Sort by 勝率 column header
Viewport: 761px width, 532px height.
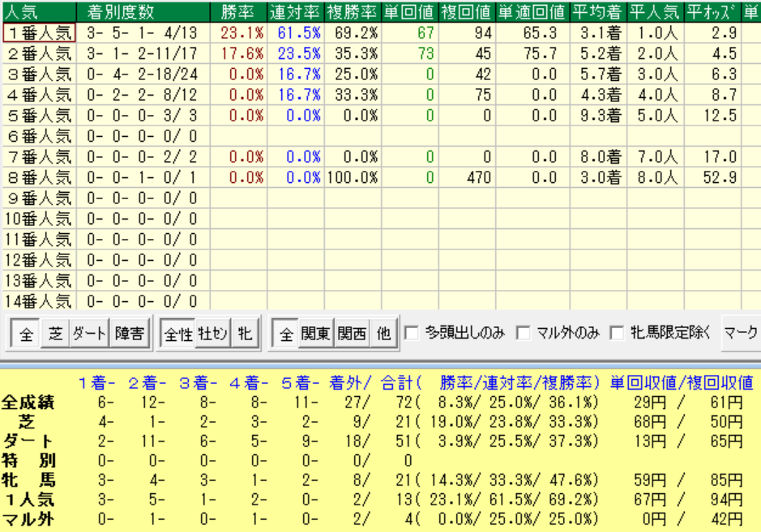coord(238,12)
